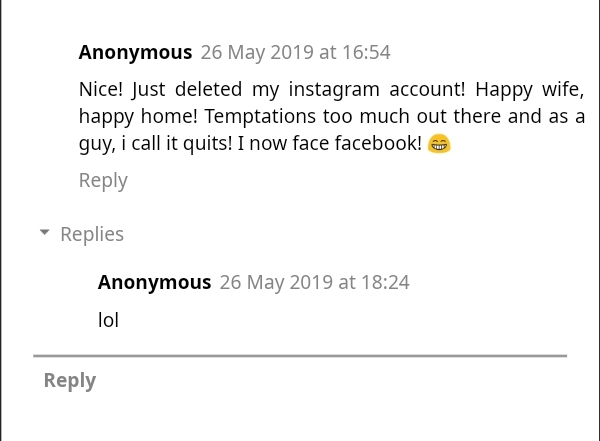Collapse the Replies thread triangle arrow
The width and height of the screenshot is (600, 441).
tap(44, 233)
